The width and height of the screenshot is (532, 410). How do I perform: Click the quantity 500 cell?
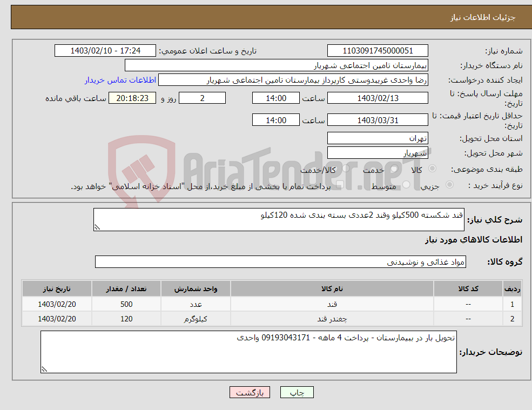point(126,304)
